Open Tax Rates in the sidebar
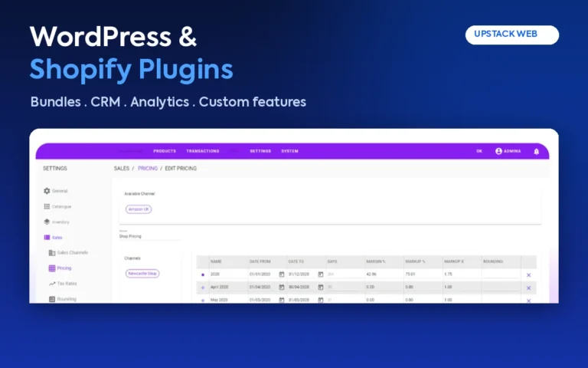The height and width of the screenshot is (368, 588). point(63,284)
